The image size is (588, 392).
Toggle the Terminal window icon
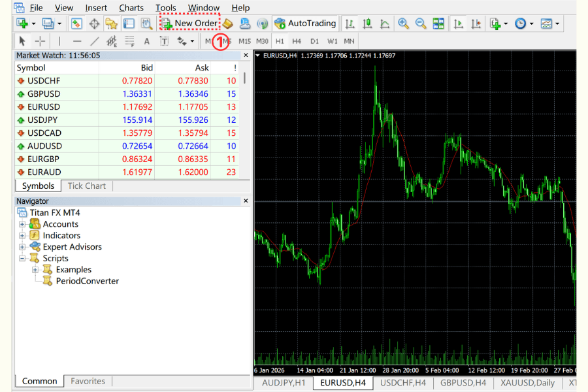coord(129,24)
